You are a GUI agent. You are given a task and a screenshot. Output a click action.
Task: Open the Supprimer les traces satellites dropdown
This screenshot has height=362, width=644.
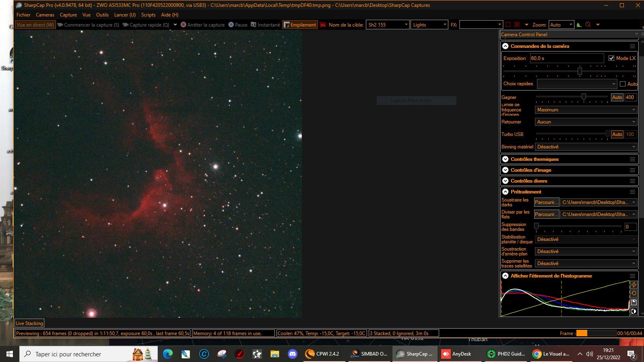point(586,263)
